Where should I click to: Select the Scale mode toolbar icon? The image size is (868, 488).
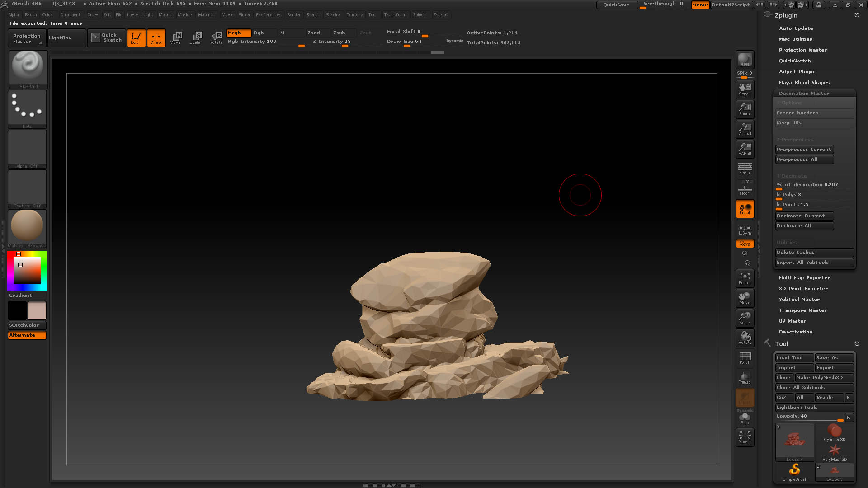click(195, 38)
